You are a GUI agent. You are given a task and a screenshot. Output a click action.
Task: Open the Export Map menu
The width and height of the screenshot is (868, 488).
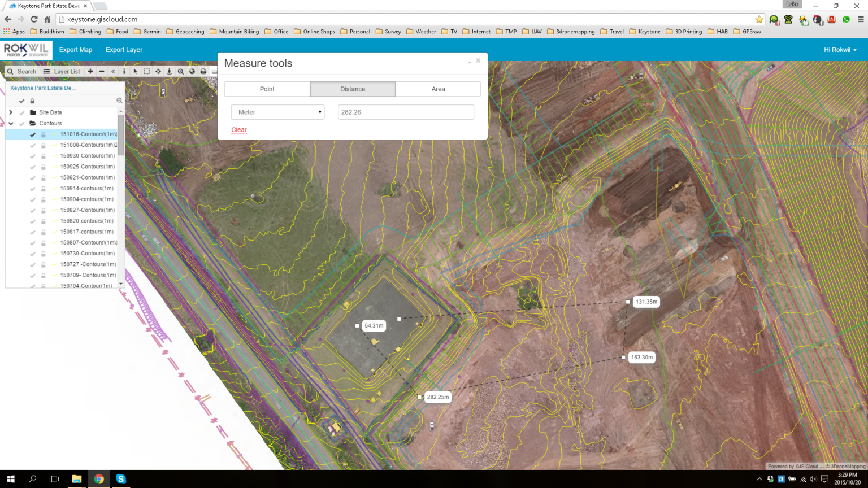click(75, 50)
